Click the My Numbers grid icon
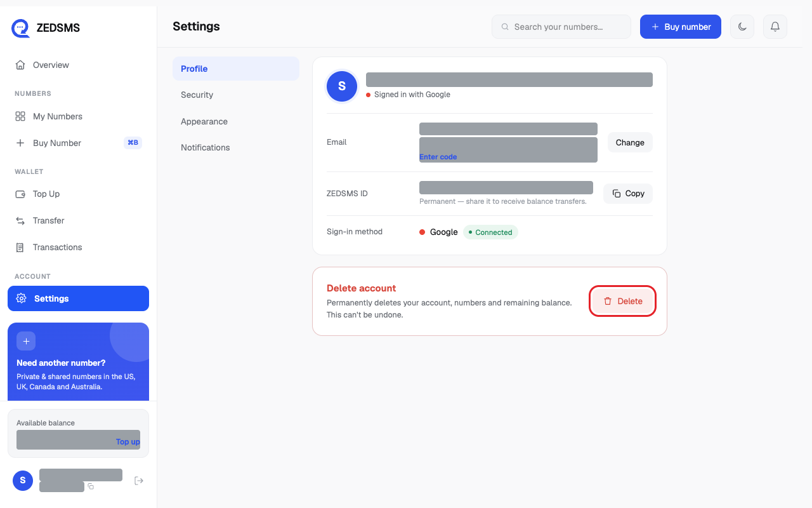 [x=20, y=116]
